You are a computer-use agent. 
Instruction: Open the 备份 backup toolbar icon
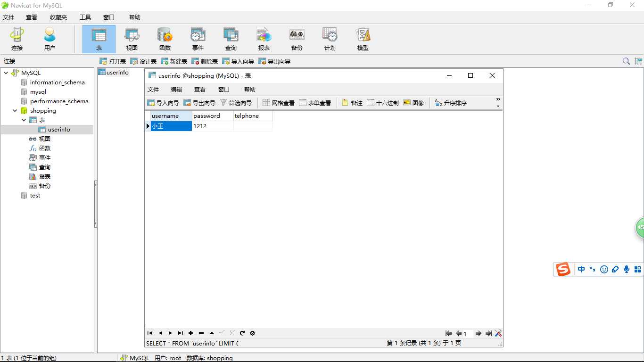297,39
